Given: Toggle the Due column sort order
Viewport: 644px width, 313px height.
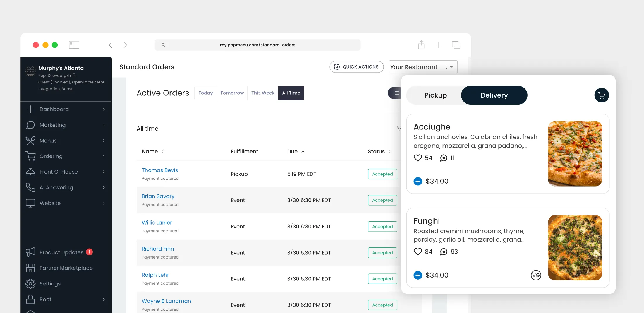Looking at the screenshot, I should [303, 151].
